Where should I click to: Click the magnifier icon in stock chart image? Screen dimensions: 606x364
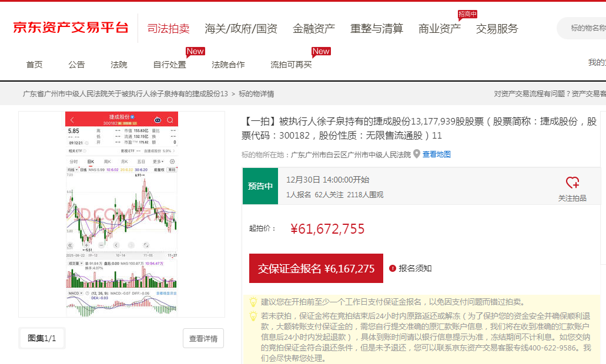[x=170, y=120]
